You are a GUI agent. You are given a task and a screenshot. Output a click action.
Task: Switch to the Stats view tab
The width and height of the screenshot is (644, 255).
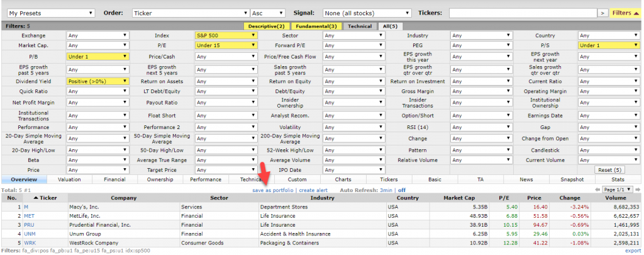click(x=618, y=179)
